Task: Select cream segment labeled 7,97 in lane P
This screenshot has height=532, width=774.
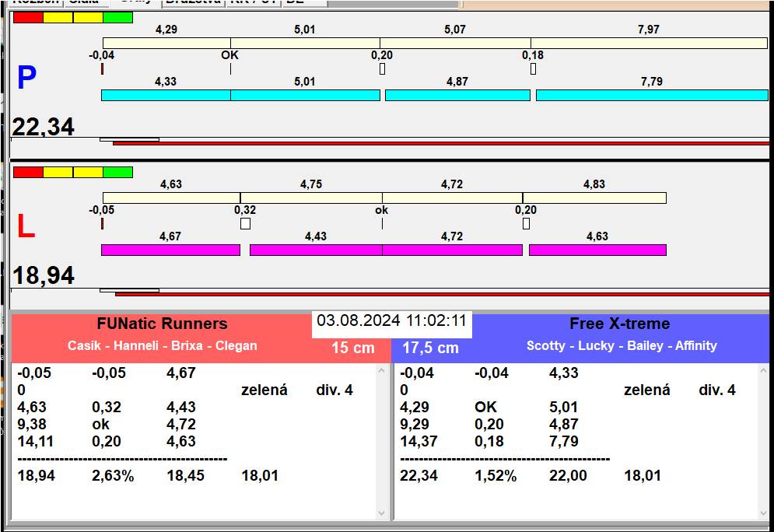Action: (x=649, y=43)
